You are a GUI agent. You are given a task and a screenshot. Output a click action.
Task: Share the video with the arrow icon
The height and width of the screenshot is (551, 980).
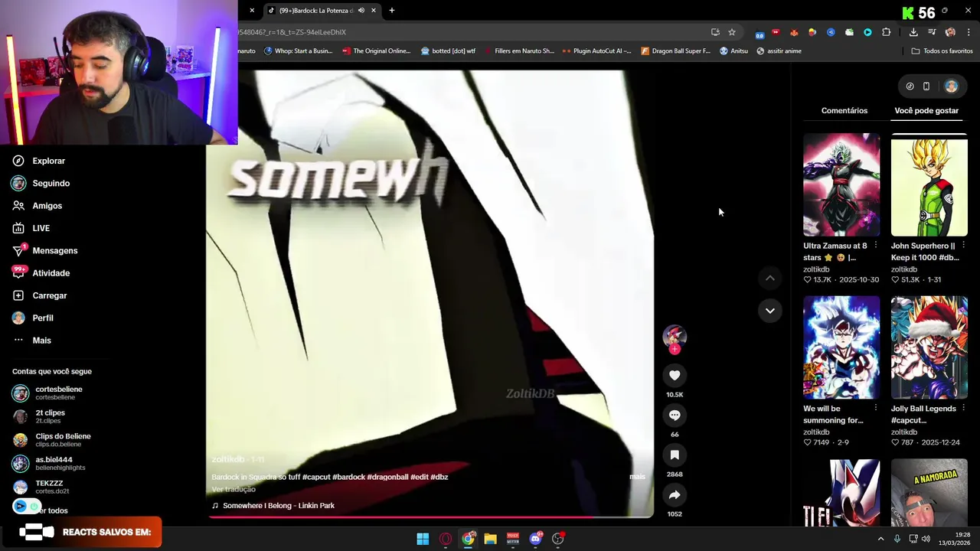click(675, 494)
